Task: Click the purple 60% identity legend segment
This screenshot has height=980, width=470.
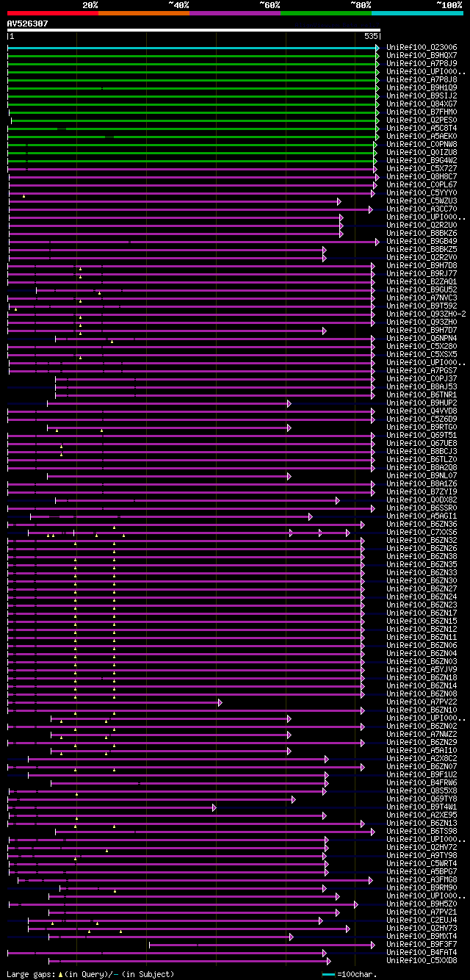Action: (x=234, y=12)
